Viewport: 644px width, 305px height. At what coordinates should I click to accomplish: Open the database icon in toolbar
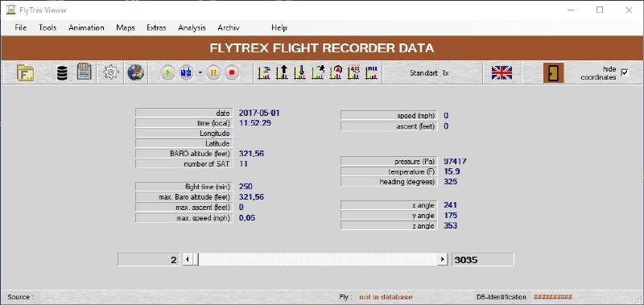point(62,73)
